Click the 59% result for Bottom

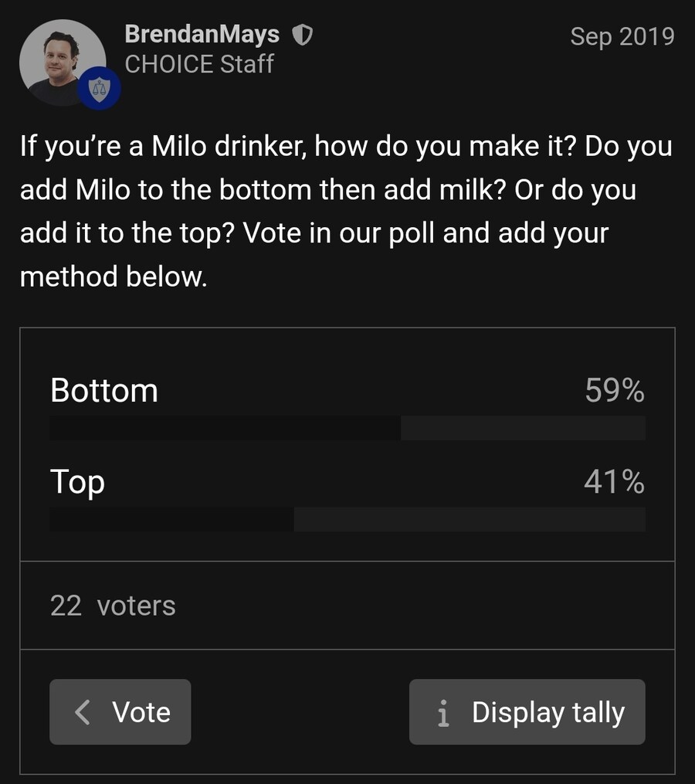614,391
